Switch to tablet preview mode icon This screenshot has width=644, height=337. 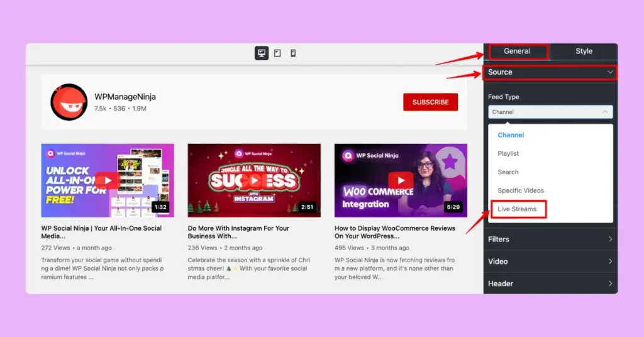click(x=277, y=53)
